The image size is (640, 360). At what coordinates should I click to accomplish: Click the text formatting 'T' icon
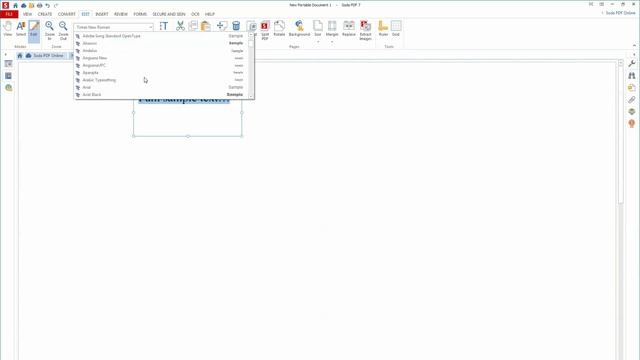pos(164,27)
